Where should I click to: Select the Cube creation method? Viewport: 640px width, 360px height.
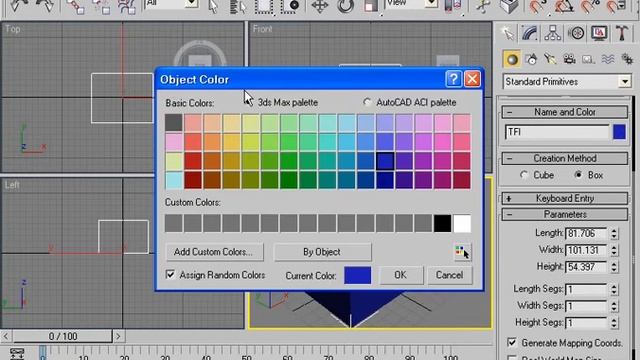tap(524, 175)
